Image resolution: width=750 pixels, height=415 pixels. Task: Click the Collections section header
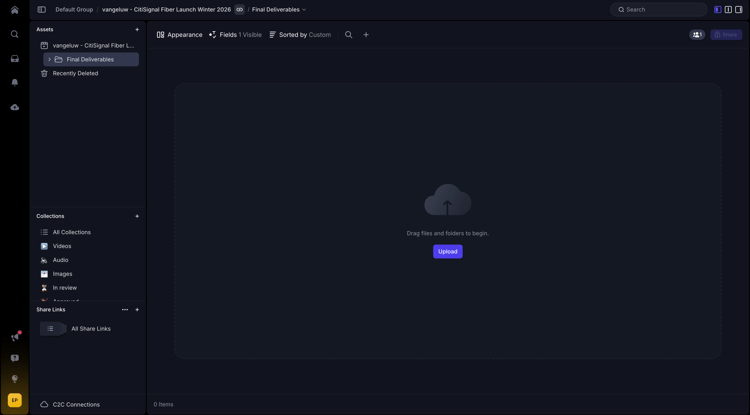pyautogui.click(x=50, y=216)
